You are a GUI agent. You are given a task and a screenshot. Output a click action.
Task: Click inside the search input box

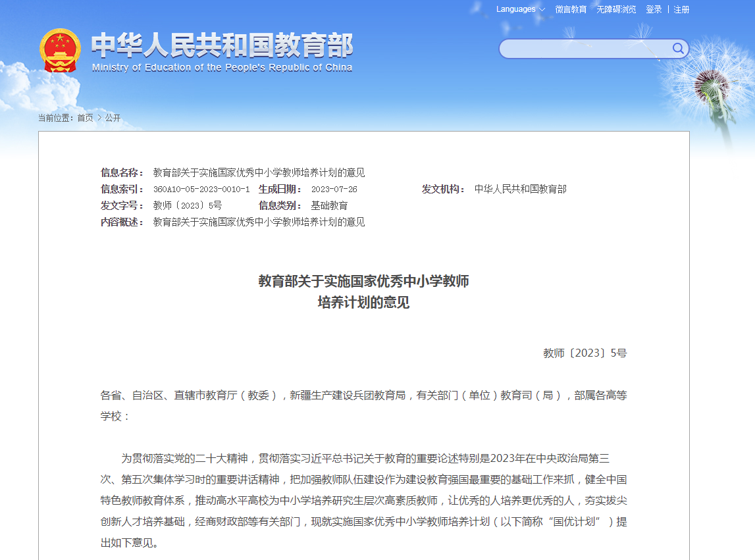(586, 48)
